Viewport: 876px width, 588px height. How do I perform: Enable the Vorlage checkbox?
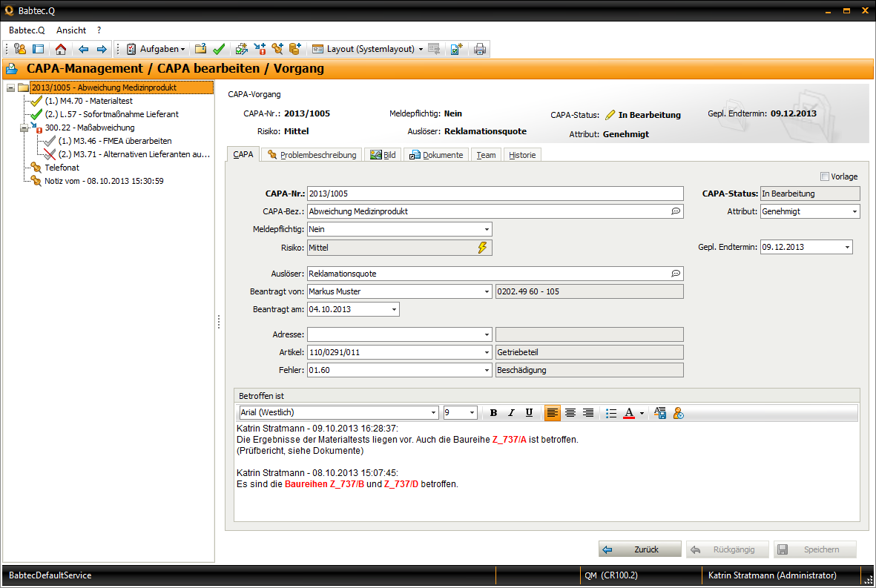tap(825, 176)
